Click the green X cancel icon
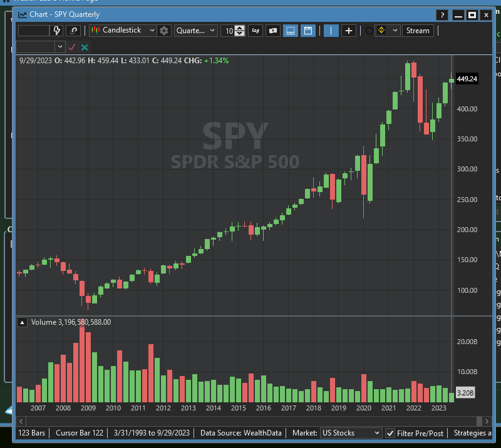 [x=85, y=47]
